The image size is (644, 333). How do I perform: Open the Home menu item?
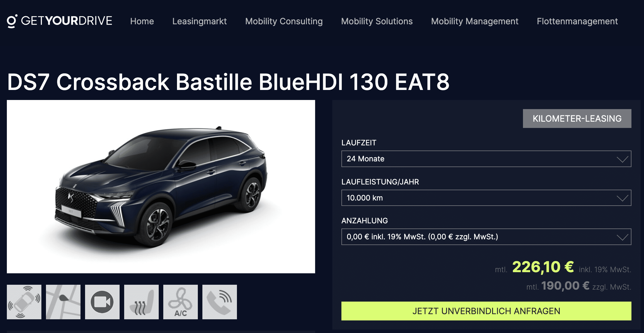coord(142,21)
